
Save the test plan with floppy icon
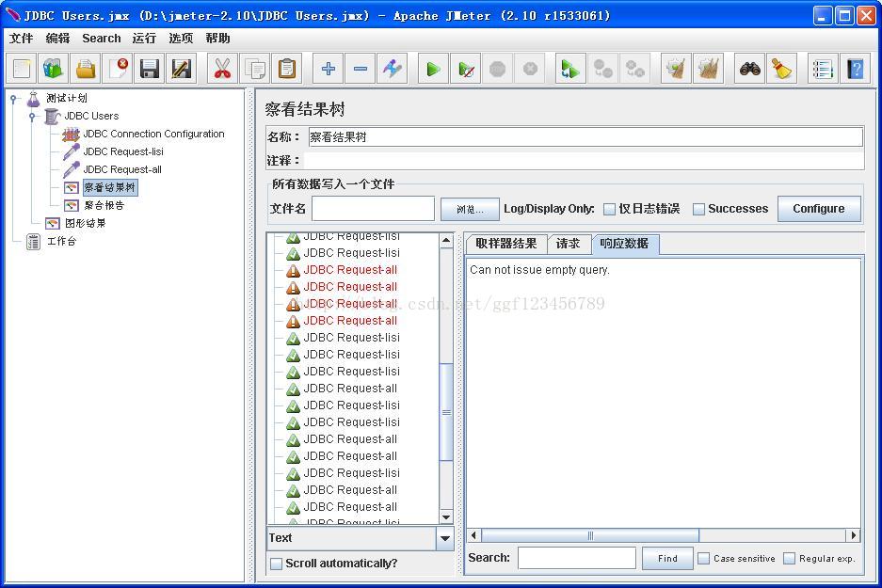pos(150,69)
